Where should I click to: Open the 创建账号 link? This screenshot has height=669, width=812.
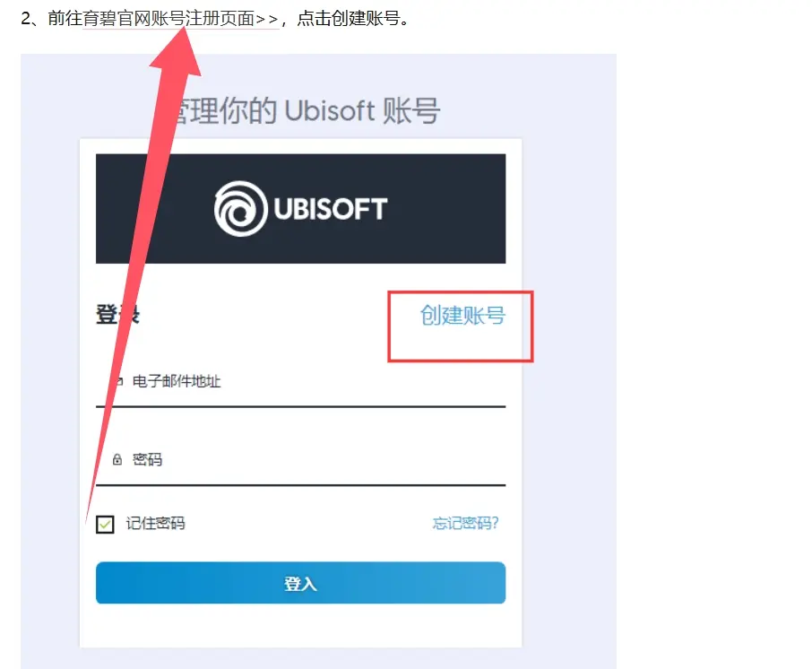(x=462, y=315)
